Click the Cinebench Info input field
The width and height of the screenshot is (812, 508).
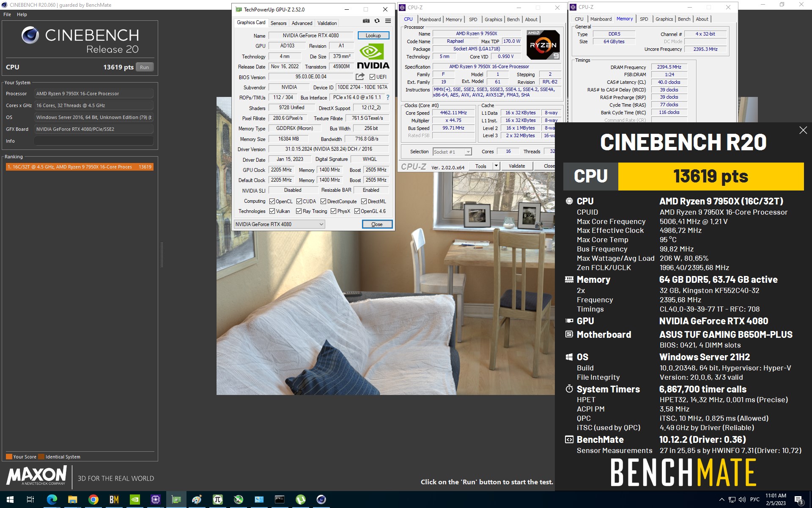coord(94,141)
